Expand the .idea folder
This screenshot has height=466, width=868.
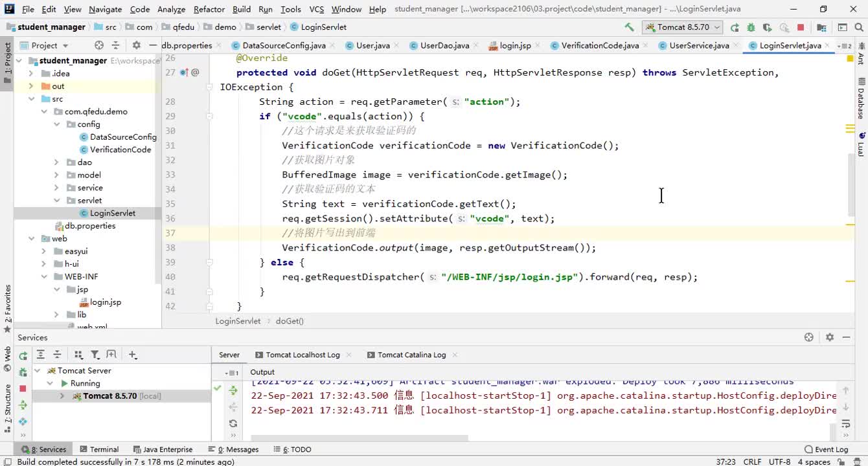tap(31, 73)
